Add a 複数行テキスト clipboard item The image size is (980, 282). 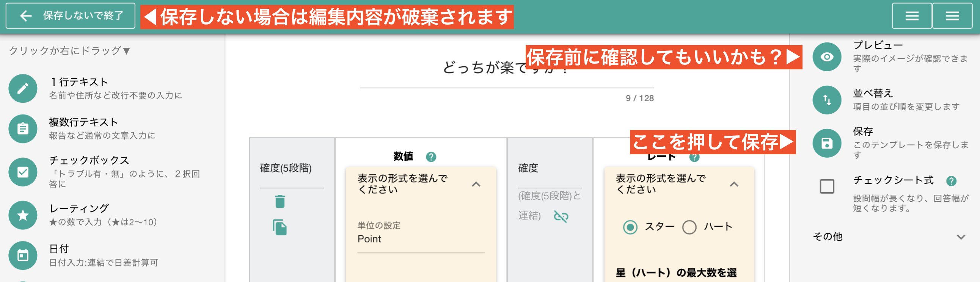point(23,129)
